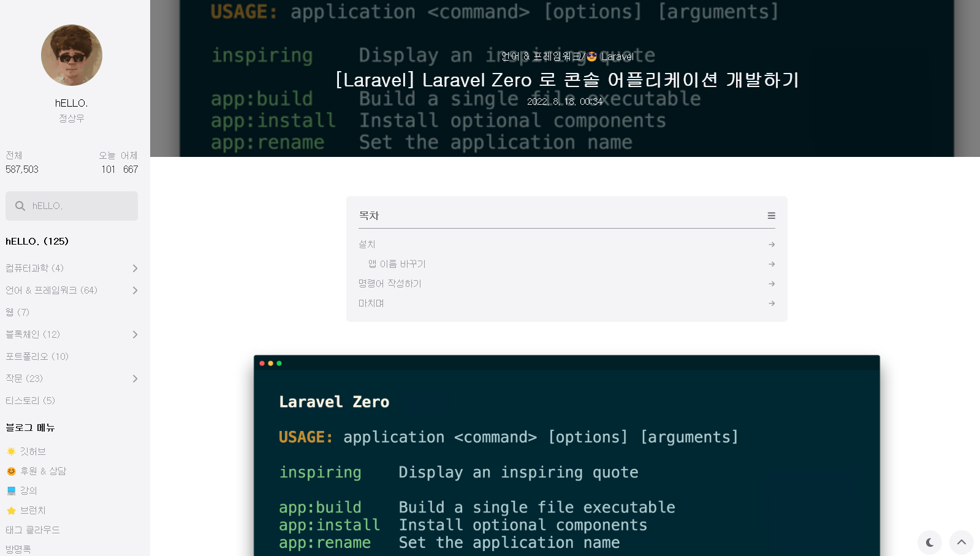Expand the 작문 category chevron
This screenshot has height=556, width=980.
135,379
